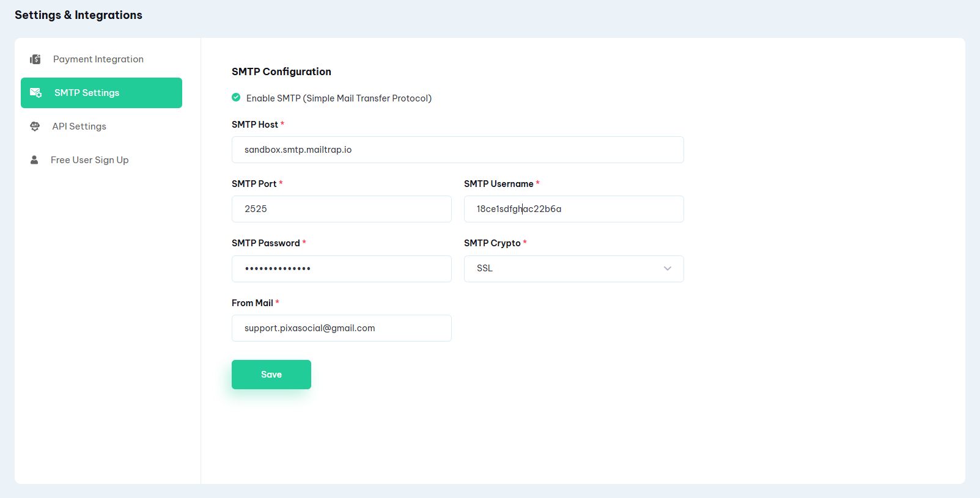The height and width of the screenshot is (498, 980).
Task: Click inside the SMTP Password dotted field
Action: point(341,268)
